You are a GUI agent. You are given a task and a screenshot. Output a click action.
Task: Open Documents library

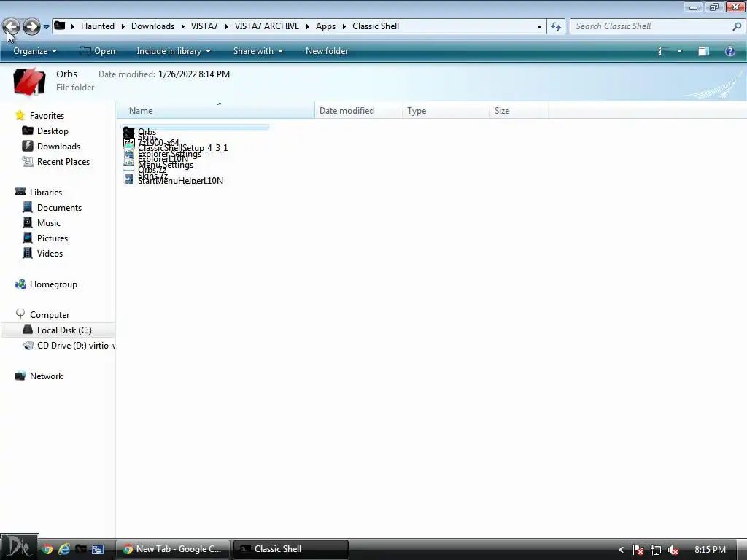click(59, 208)
